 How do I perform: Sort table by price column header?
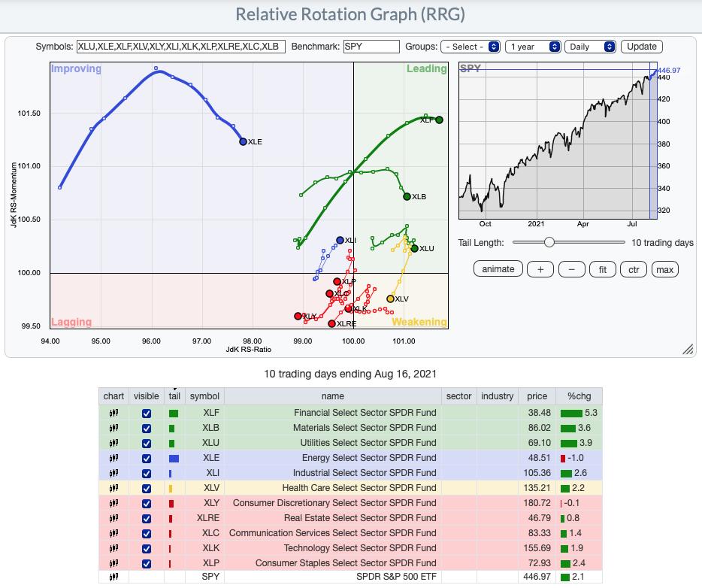pyautogui.click(x=537, y=396)
